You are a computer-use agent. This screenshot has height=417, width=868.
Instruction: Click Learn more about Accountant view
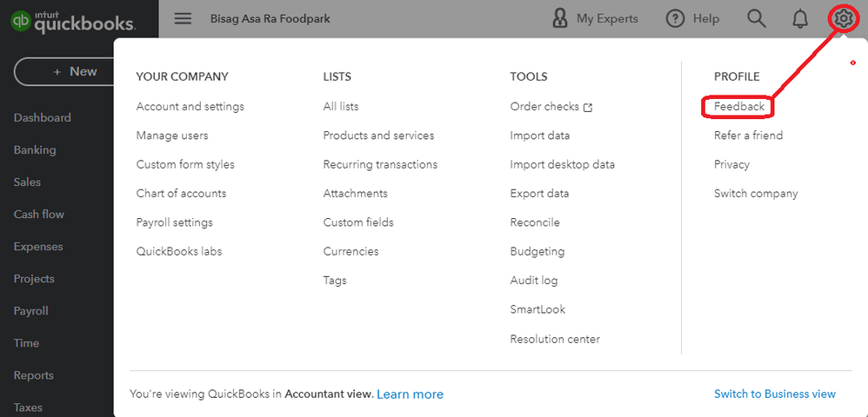[411, 394]
